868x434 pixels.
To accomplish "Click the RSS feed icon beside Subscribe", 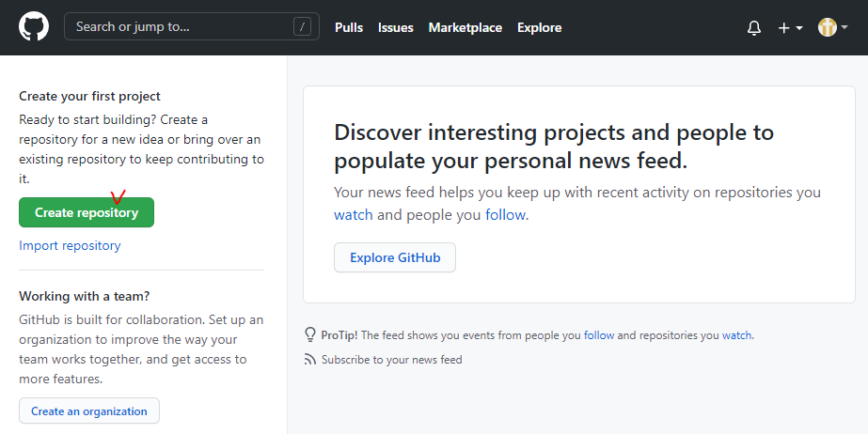I will (310, 360).
